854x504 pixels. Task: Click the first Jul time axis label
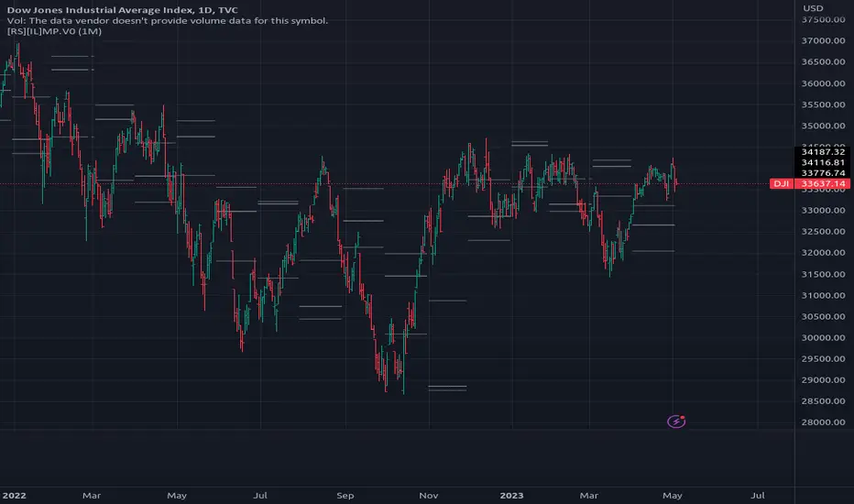coord(260,495)
